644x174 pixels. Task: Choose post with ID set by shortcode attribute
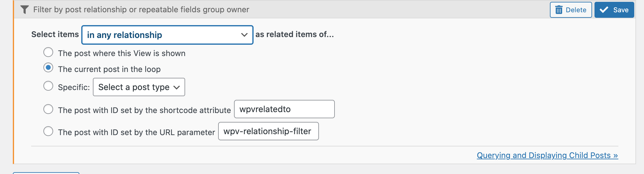click(x=48, y=109)
